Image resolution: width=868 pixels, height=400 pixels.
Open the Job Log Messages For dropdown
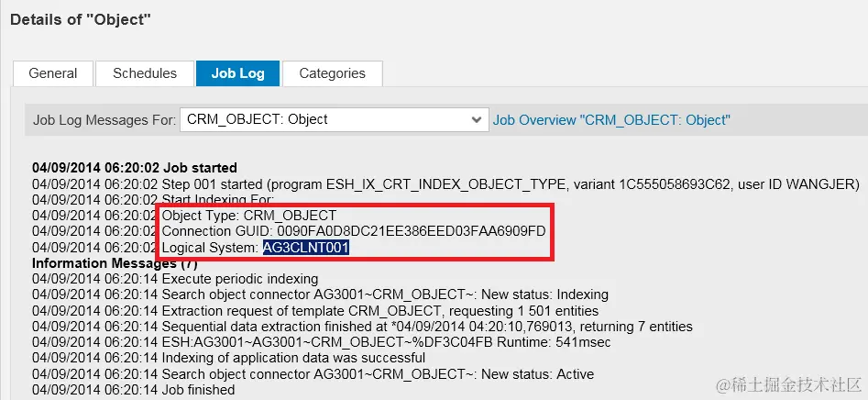[x=334, y=119]
